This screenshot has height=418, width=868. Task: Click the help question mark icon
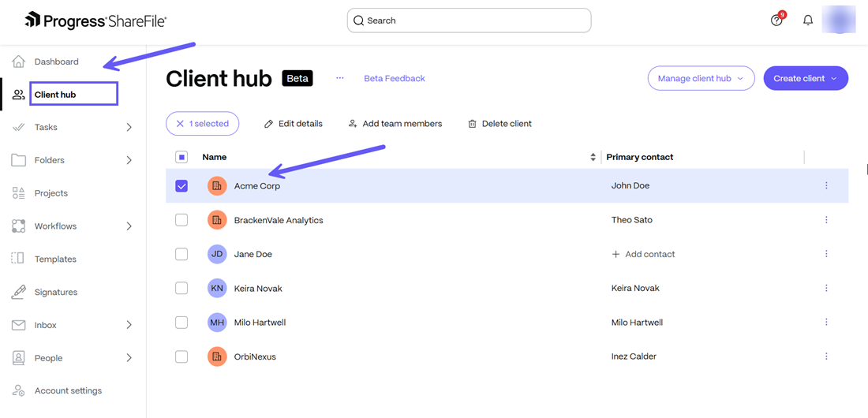point(776,21)
